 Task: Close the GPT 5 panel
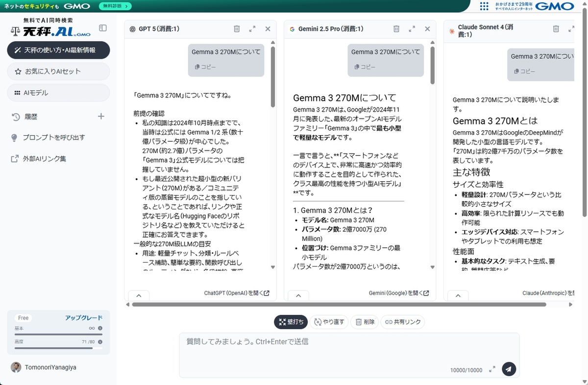[x=268, y=29]
